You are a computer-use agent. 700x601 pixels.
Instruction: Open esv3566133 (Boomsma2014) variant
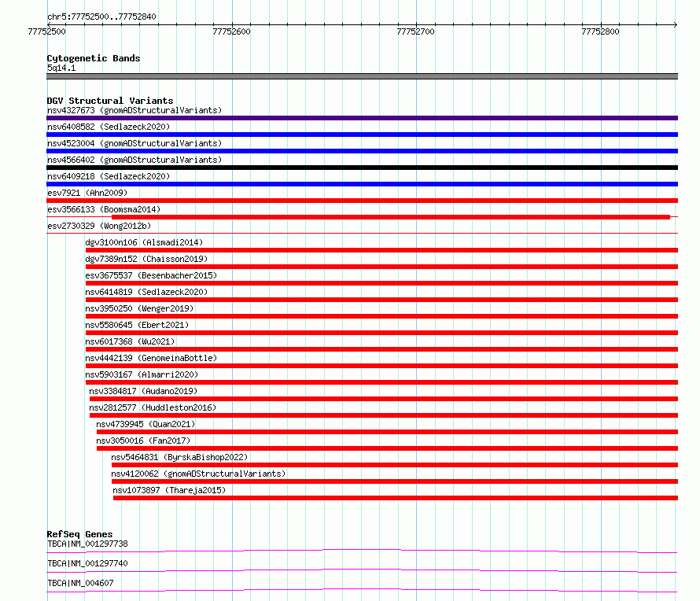[104, 209]
